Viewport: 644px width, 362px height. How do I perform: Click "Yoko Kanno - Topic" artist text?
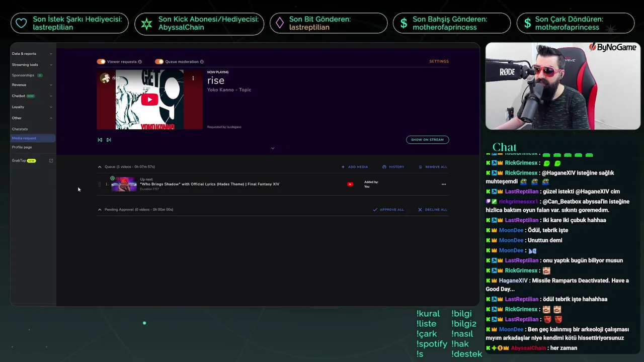[x=229, y=90]
